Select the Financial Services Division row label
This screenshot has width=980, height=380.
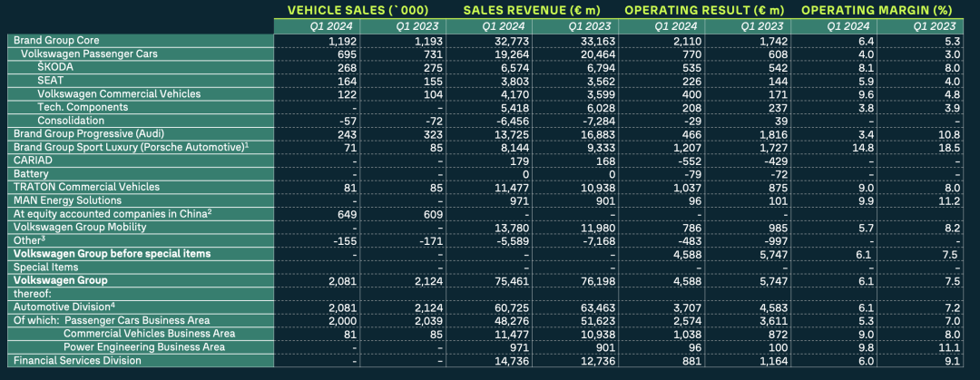(77, 360)
